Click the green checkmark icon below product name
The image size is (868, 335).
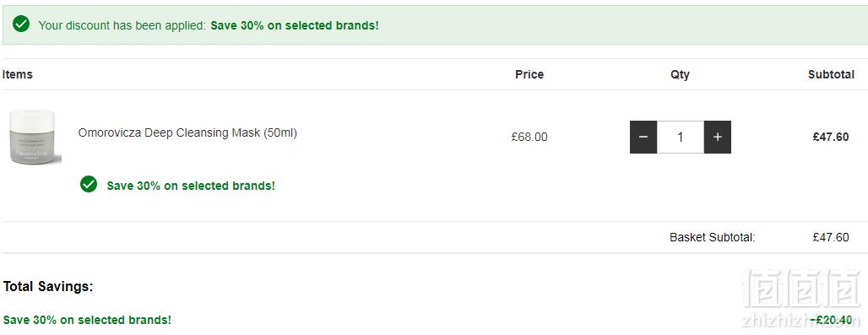point(89,185)
